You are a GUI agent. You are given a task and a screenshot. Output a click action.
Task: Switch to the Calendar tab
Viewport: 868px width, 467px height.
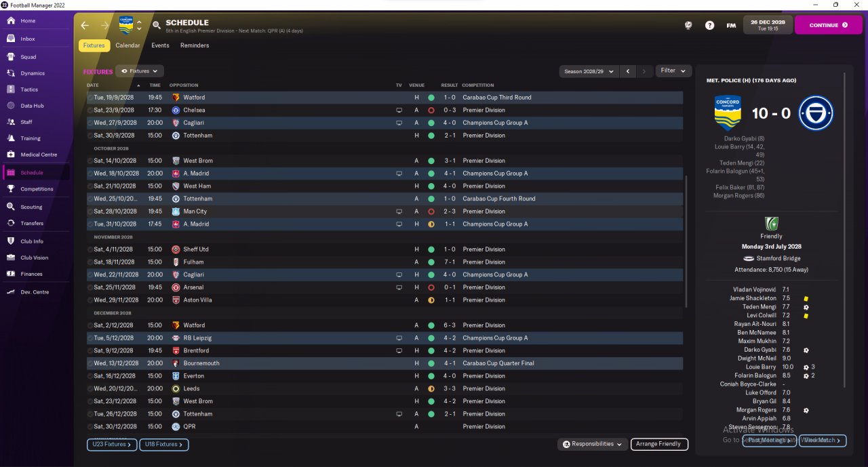pos(127,45)
